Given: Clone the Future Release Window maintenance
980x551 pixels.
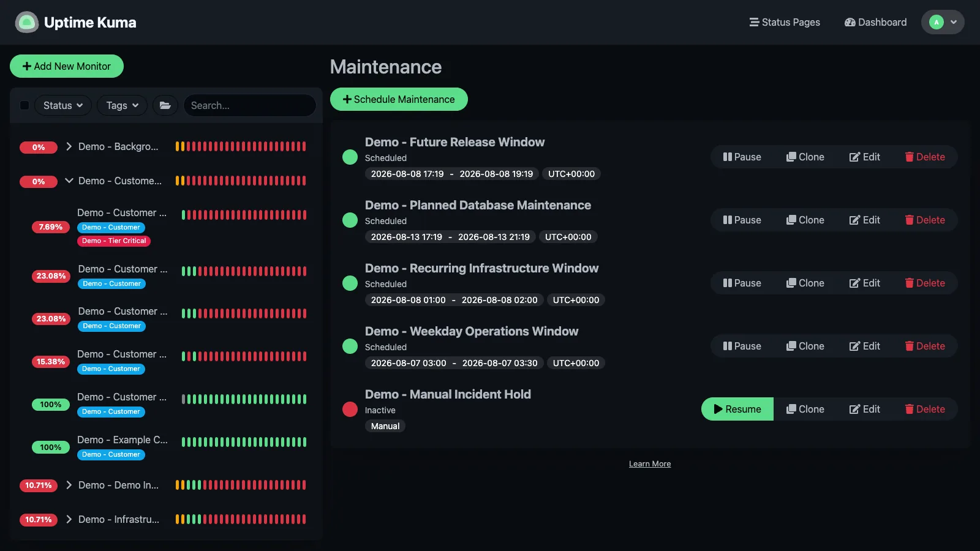Looking at the screenshot, I should click(x=805, y=157).
